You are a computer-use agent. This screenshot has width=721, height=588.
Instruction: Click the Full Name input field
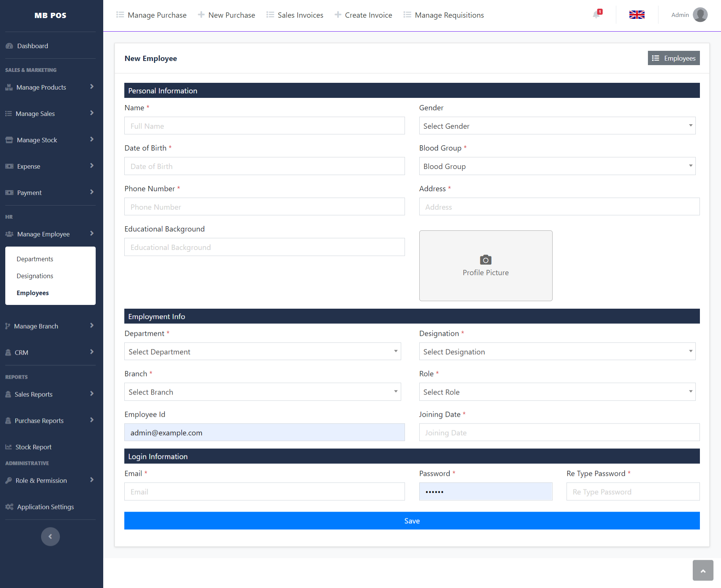coord(264,125)
